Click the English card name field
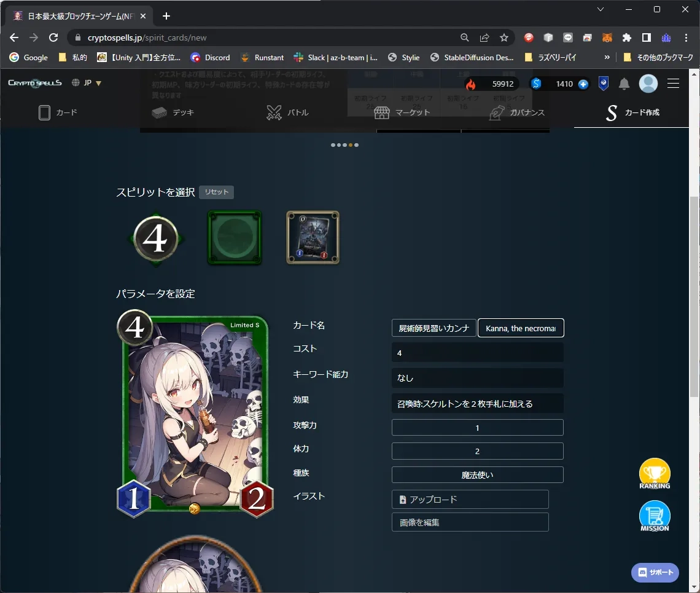Image resolution: width=700 pixels, height=593 pixels. 520,328
